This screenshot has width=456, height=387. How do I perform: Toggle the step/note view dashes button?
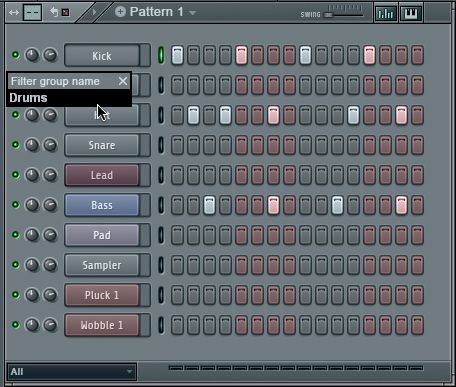pyautogui.click(x=32, y=13)
